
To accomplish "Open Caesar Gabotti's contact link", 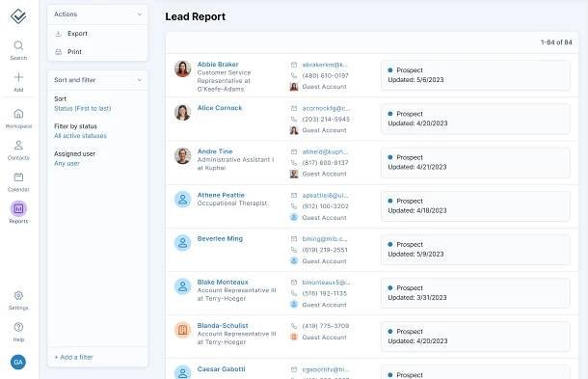I will click(x=222, y=369).
